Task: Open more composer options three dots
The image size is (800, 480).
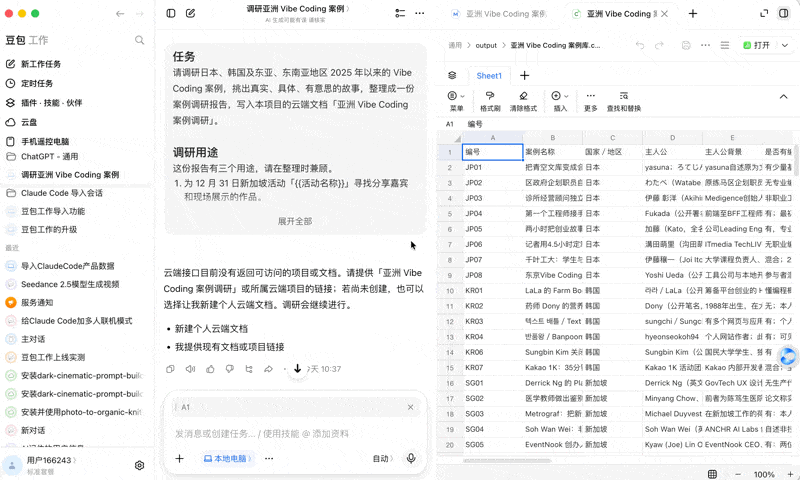Action: click(x=269, y=459)
